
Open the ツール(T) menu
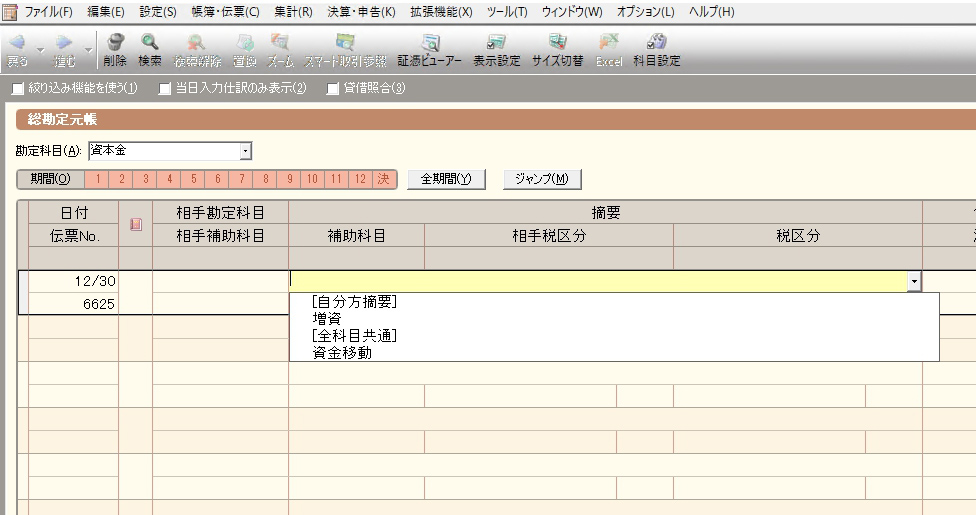pos(507,12)
